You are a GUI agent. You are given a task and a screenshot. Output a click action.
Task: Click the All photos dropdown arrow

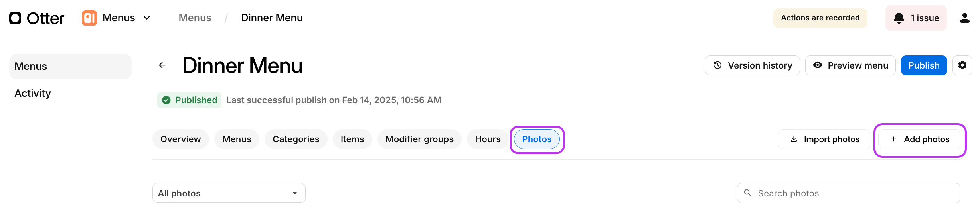tap(295, 193)
